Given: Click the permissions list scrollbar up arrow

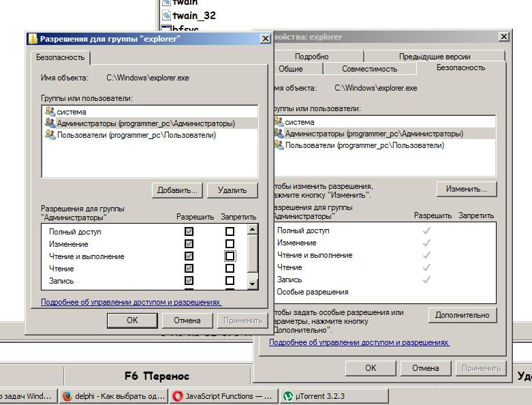Looking at the screenshot, I should coord(252,230).
